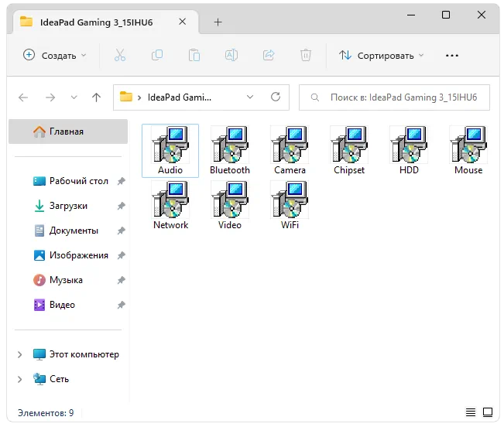Click the search field for IdeaPad Gaming 3_15IHU6
This screenshot has height=427, width=504.
point(394,97)
